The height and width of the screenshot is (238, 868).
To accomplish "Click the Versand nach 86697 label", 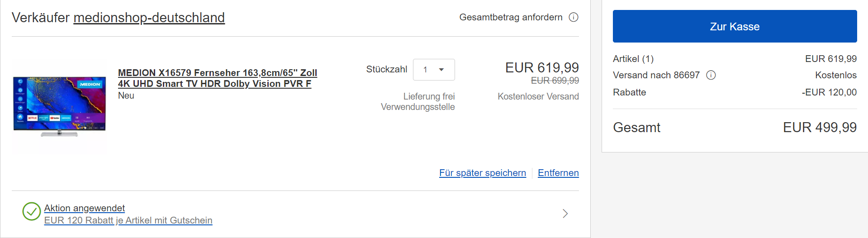I will tap(656, 75).
